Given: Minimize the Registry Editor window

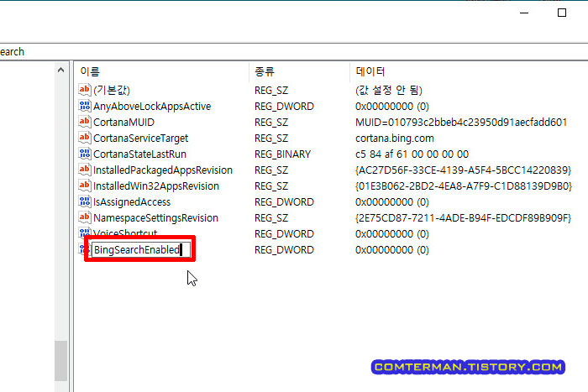Looking at the screenshot, I should coord(524,13).
